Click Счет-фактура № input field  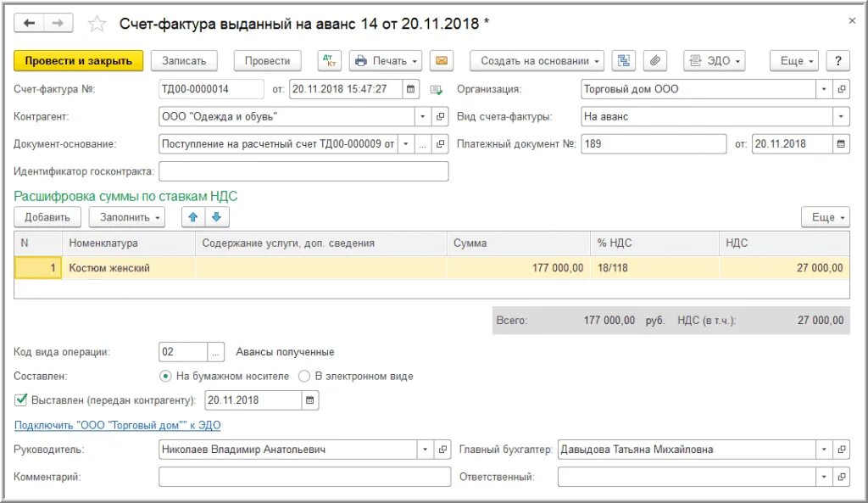pyautogui.click(x=211, y=89)
